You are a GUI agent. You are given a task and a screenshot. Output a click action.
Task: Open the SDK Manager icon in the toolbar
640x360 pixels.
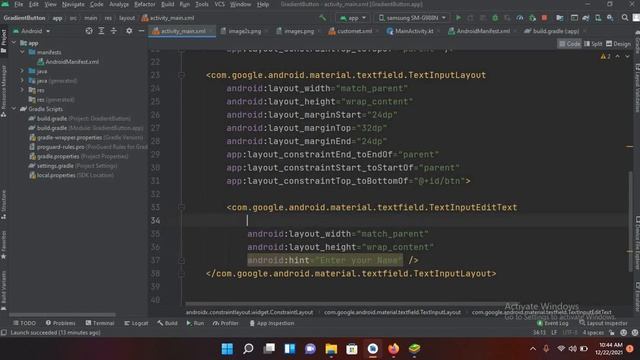[x=610, y=18]
